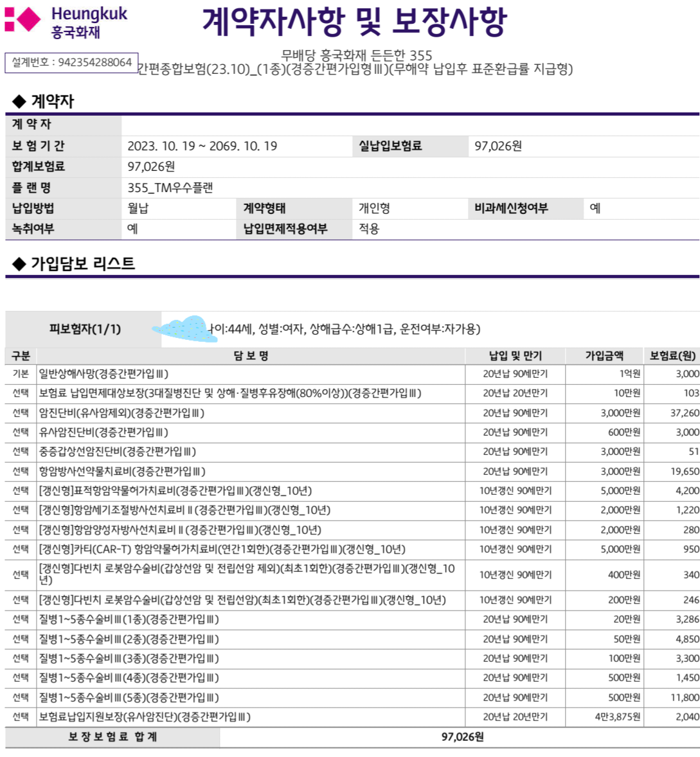Click the 설계번호 : 942354288064 box
This screenshot has height=757, width=700.
point(71,63)
